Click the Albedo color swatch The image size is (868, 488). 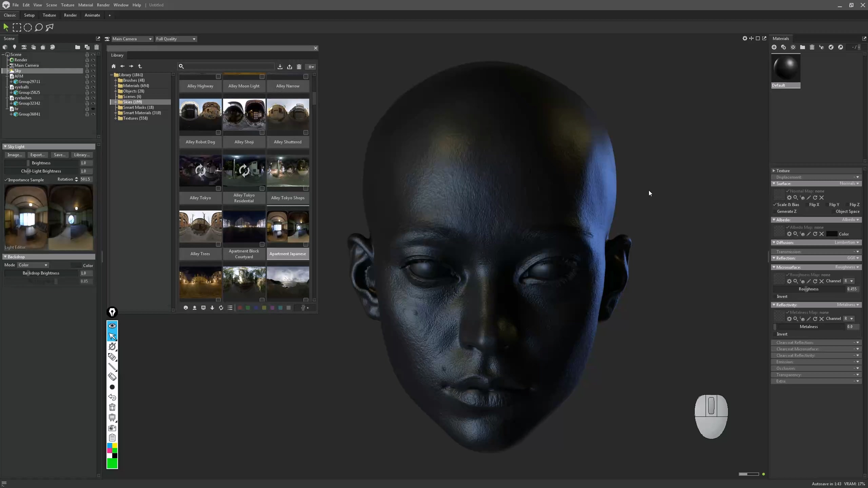click(831, 234)
